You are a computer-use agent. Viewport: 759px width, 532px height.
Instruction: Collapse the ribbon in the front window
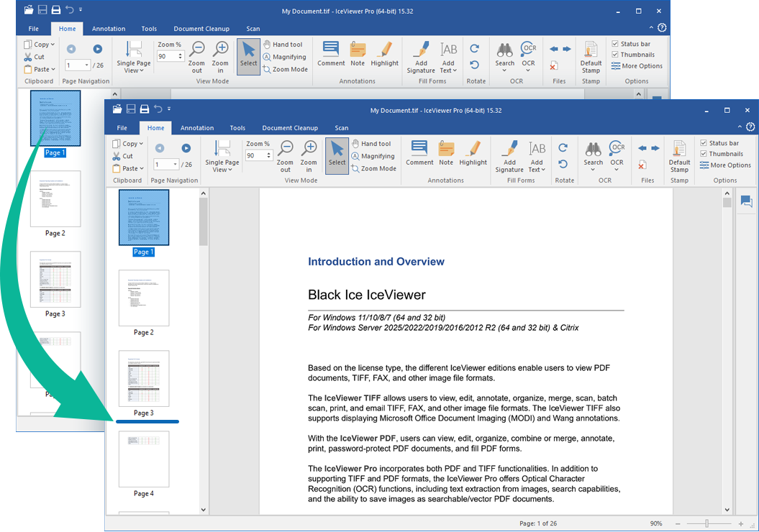pyautogui.click(x=740, y=127)
